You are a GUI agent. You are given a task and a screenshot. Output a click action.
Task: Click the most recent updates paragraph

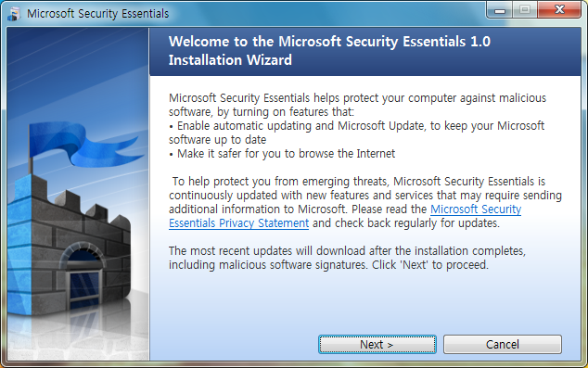pos(347,258)
